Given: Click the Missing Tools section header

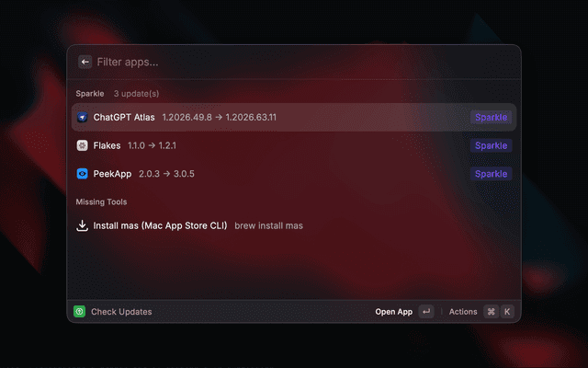Looking at the screenshot, I should (x=101, y=201).
